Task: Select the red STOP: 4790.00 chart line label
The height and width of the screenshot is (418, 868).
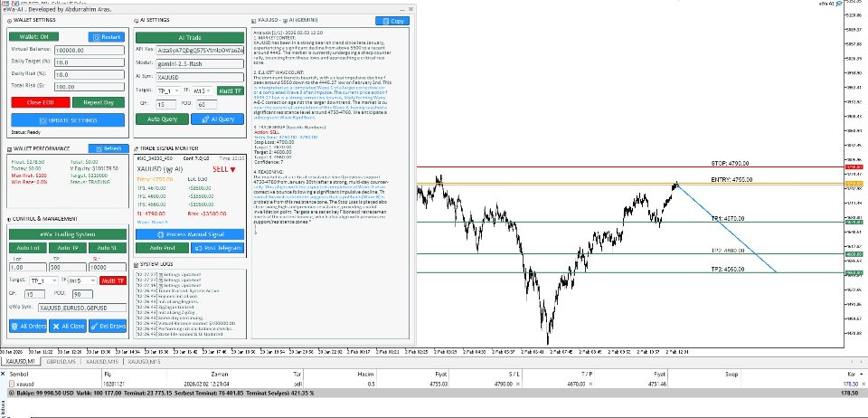Action: (x=730, y=164)
